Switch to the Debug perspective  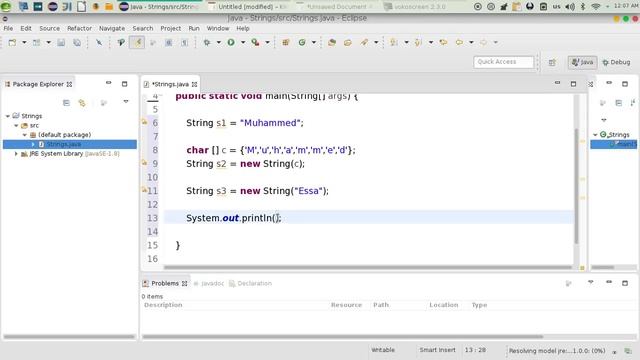(x=617, y=62)
